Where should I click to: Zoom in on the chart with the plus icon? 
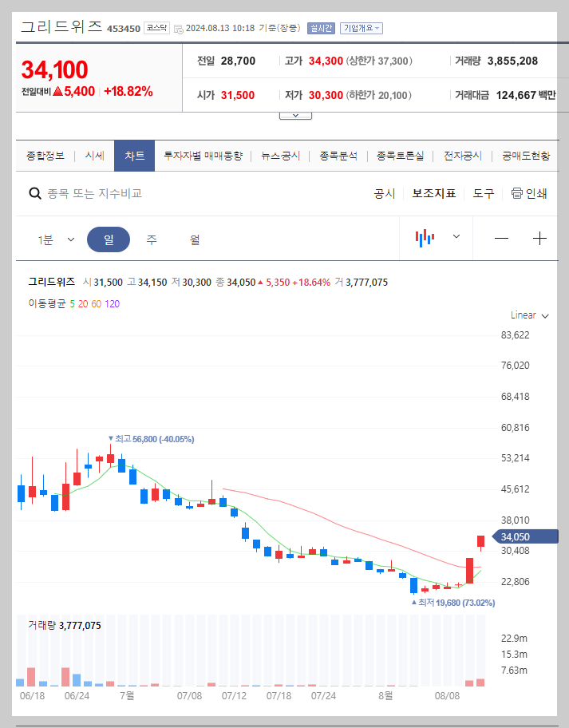click(539, 239)
